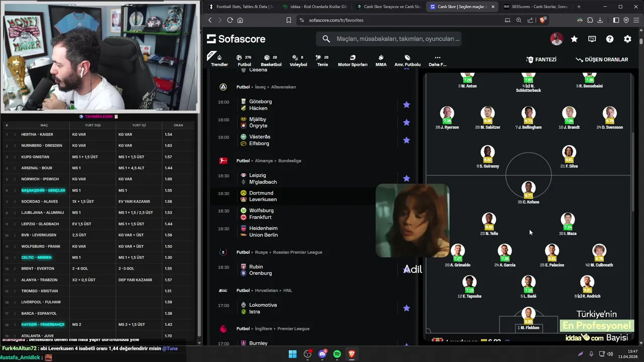This screenshot has width=644, height=362.
Task: Open the Dortmund - Leverkusen match row
Action: click(313, 196)
